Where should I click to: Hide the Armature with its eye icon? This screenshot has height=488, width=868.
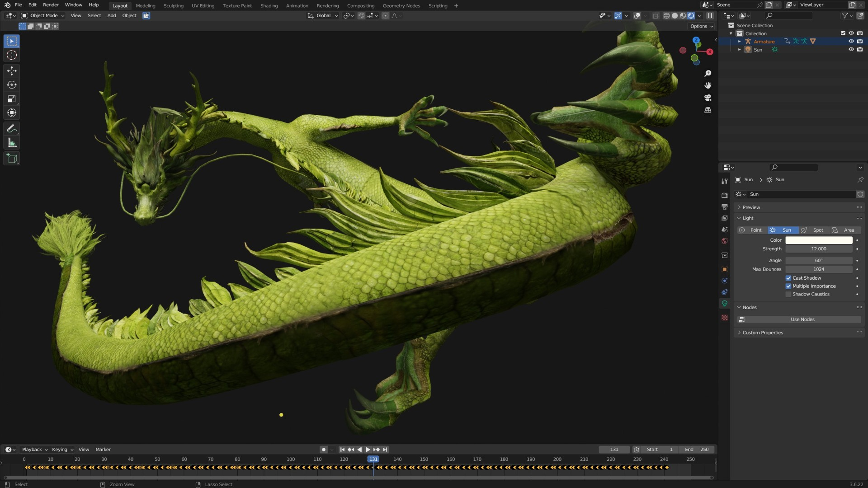pyautogui.click(x=851, y=41)
